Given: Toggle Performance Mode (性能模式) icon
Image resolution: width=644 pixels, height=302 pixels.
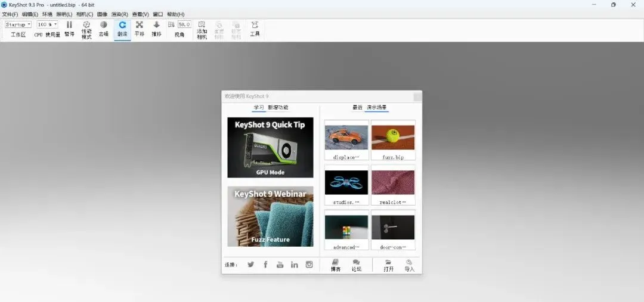Looking at the screenshot, I should pyautogui.click(x=86, y=25).
